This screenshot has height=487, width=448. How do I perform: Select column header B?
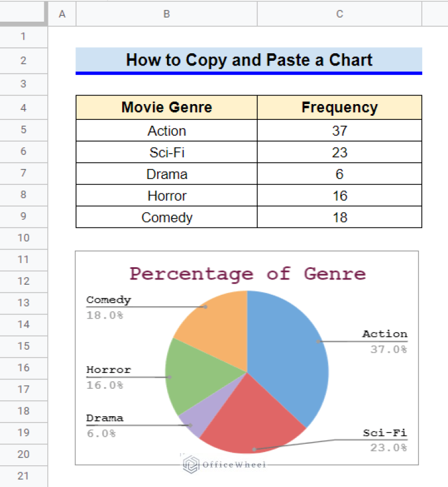[x=166, y=13]
